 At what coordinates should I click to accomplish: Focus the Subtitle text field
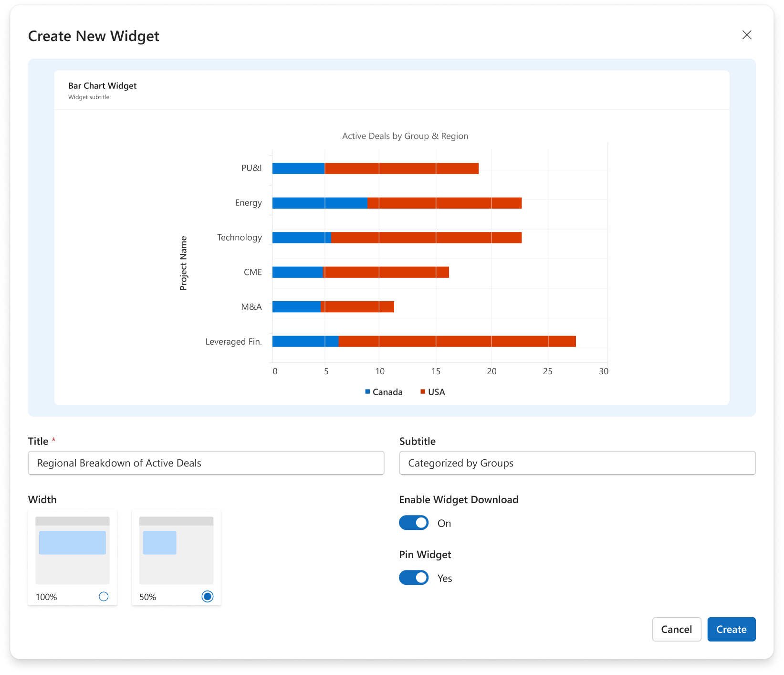click(x=577, y=463)
